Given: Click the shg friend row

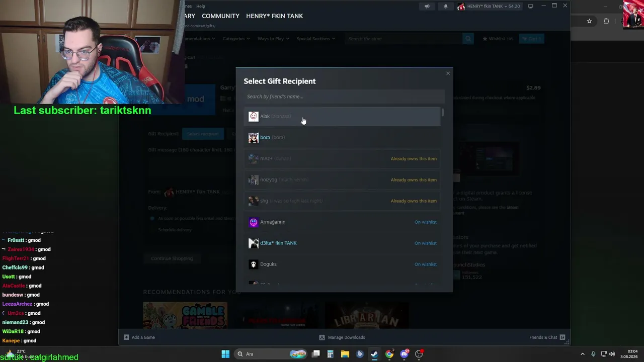Looking at the screenshot, I should click(x=342, y=201).
